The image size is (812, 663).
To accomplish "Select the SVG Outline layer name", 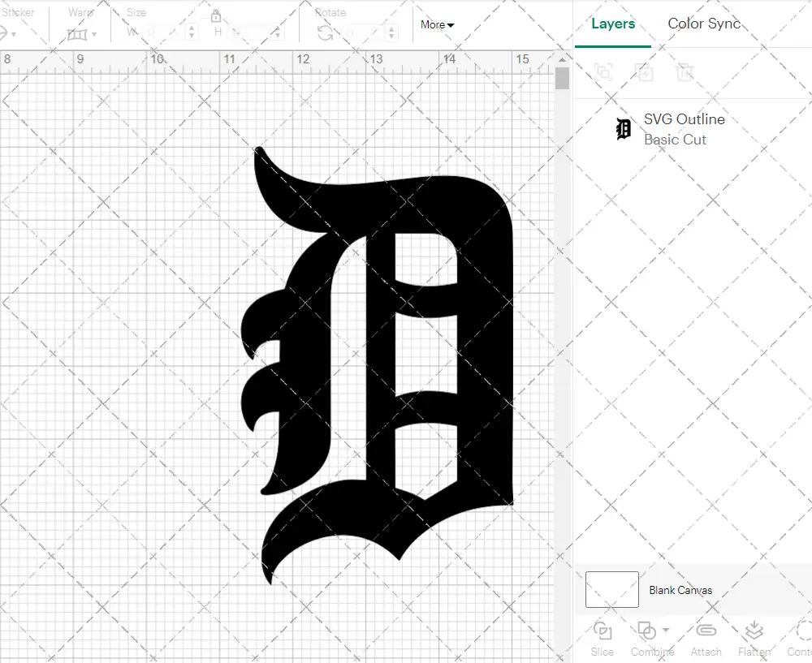I will pos(684,119).
